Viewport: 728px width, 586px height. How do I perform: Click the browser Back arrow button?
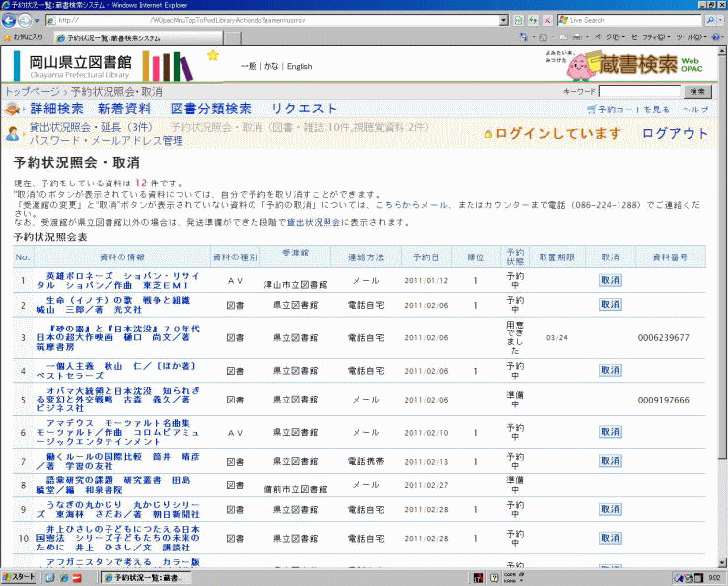[9, 20]
